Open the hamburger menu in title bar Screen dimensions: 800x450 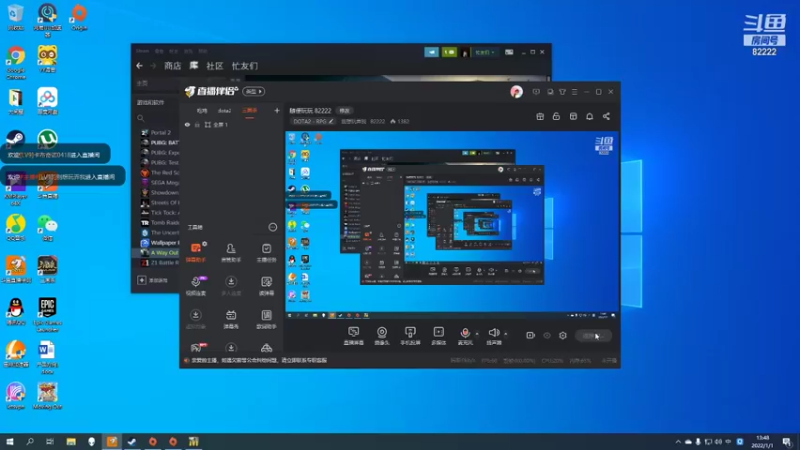[x=574, y=92]
